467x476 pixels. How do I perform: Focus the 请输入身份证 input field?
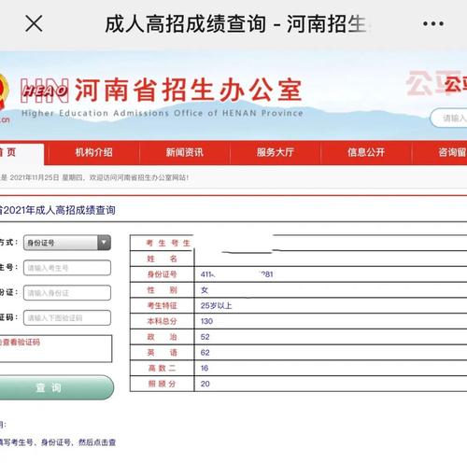[67, 293]
